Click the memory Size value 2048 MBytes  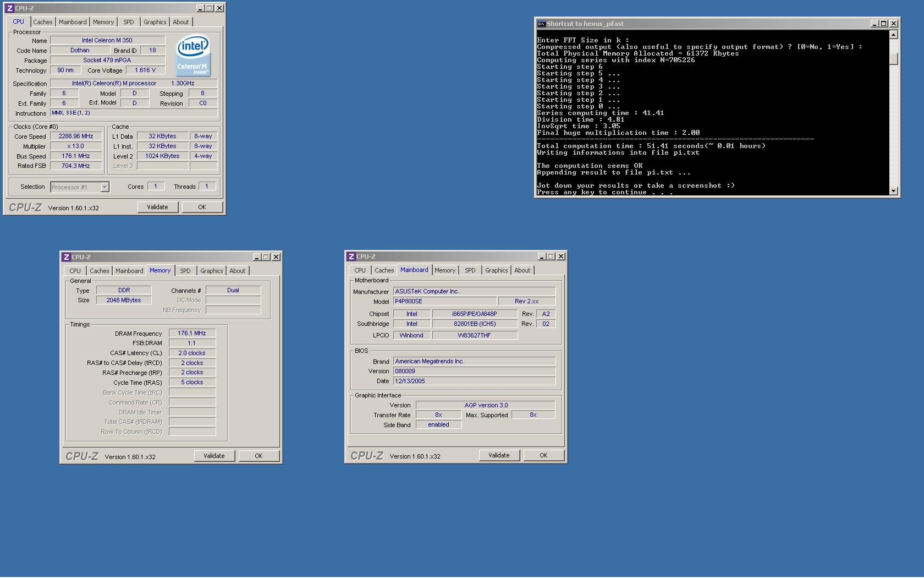click(124, 300)
